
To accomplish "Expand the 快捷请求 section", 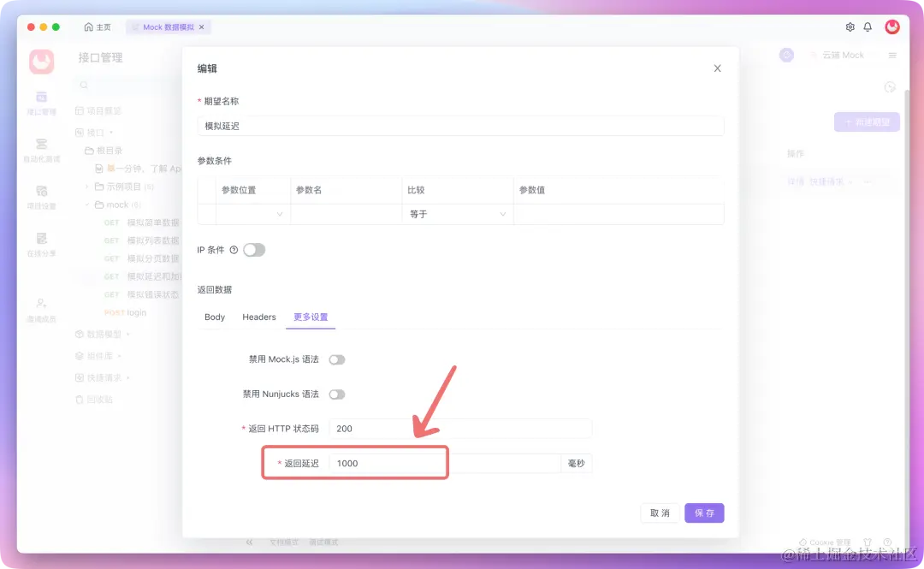I will [x=102, y=377].
